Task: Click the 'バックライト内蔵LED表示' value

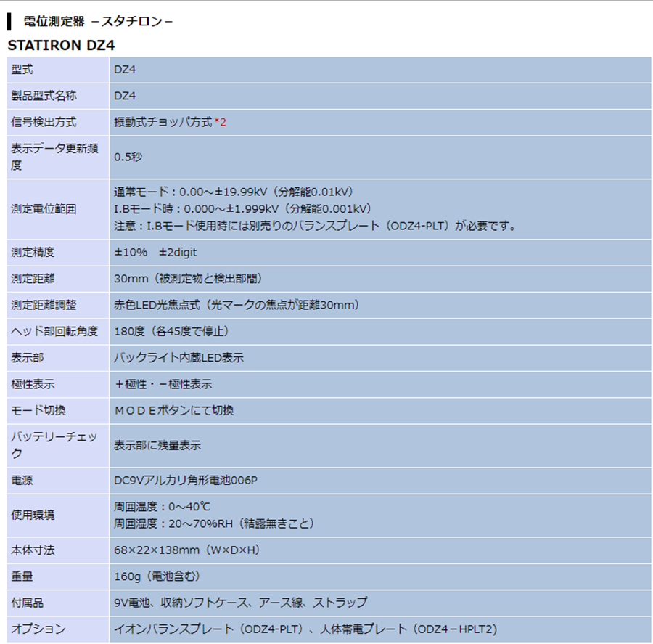Action: coord(179,358)
